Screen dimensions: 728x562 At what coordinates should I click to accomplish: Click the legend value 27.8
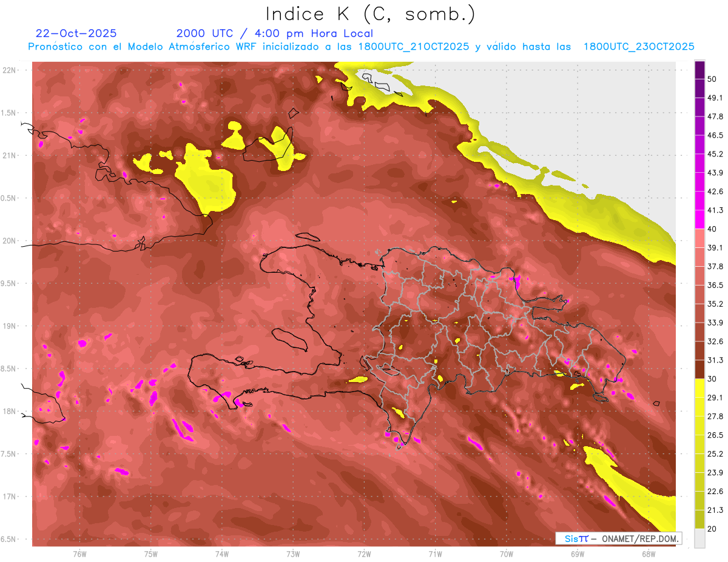pos(715,416)
